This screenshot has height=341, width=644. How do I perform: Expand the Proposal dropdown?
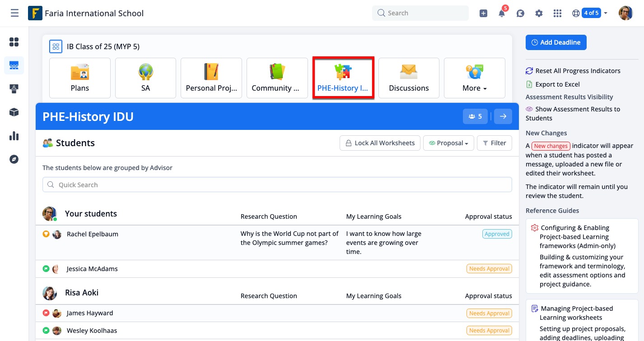click(448, 143)
